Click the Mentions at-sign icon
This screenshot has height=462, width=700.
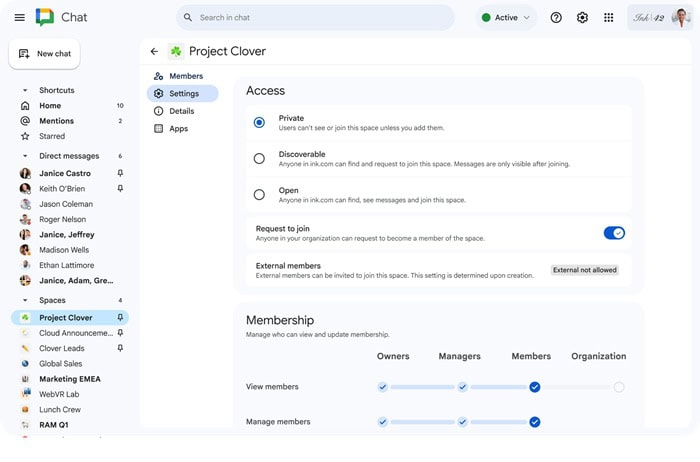tap(25, 121)
